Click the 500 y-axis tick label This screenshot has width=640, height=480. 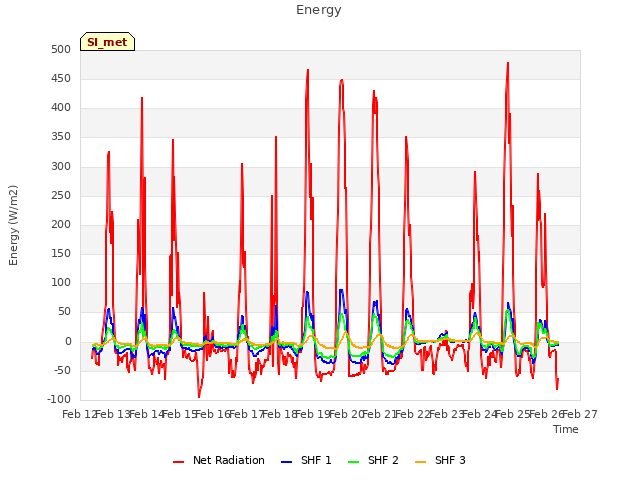61,50
